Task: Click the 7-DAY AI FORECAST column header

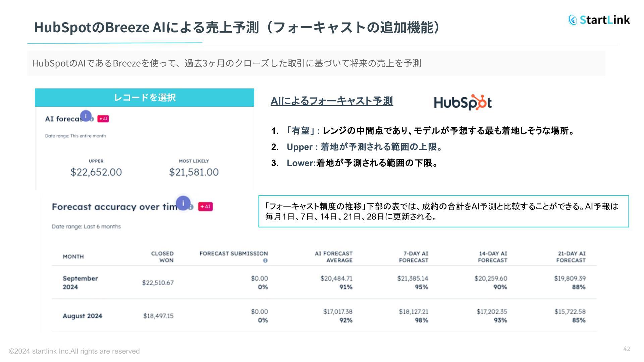Action: pyautogui.click(x=414, y=257)
